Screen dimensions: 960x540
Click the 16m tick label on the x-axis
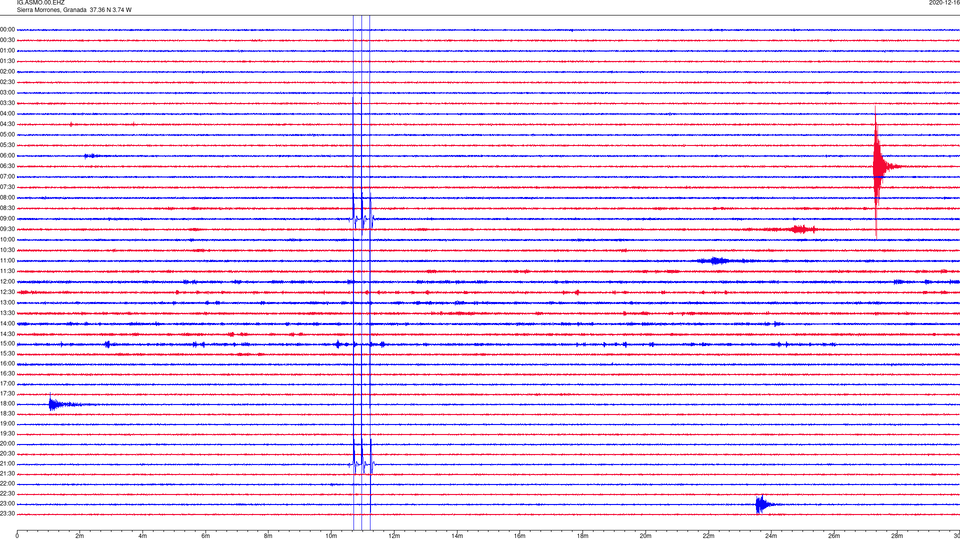coord(520,536)
